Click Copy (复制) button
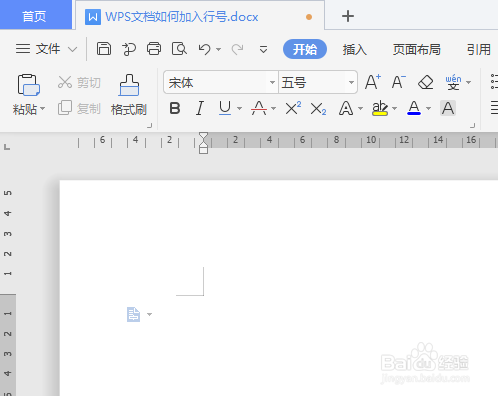This screenshot has height=396, width=498. [79, 108]
